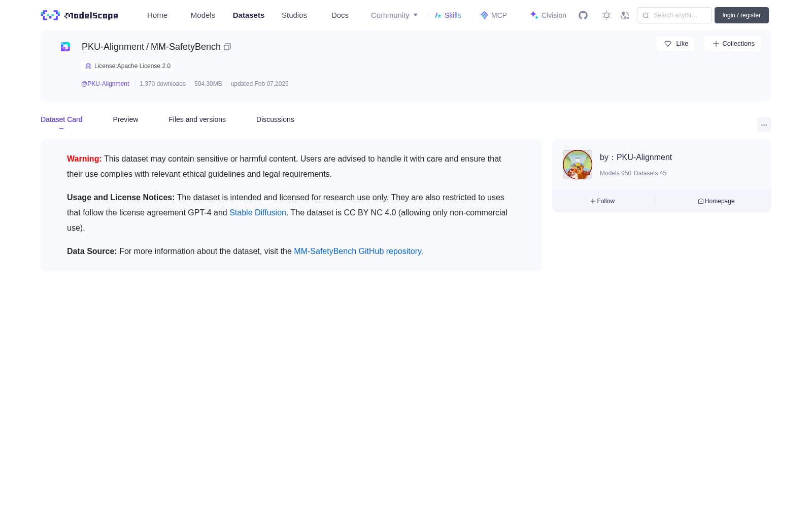The height and width of the screenshot is (508, 812).
Task: Click the magnifier icon in search box
Action: (x=646, y=15)
